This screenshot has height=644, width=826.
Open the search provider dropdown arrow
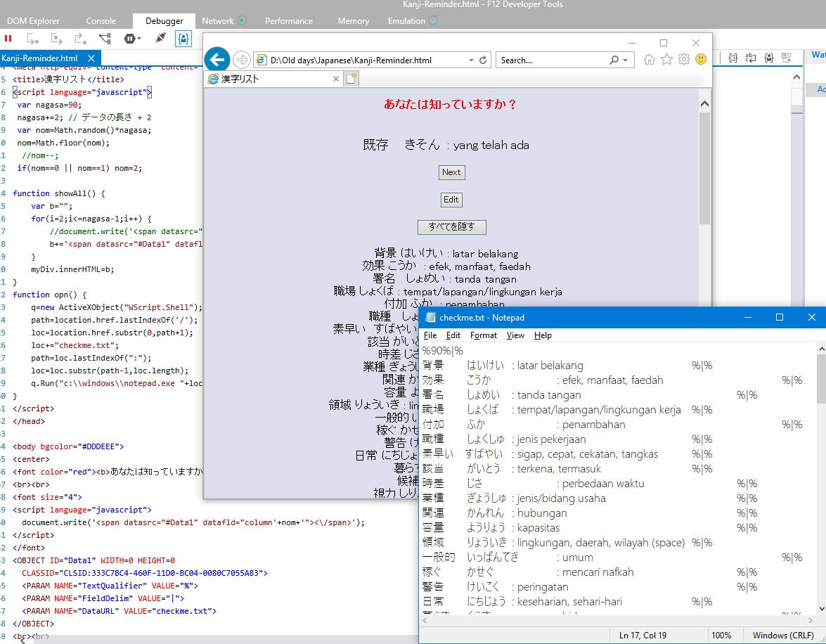click(626, 60)
